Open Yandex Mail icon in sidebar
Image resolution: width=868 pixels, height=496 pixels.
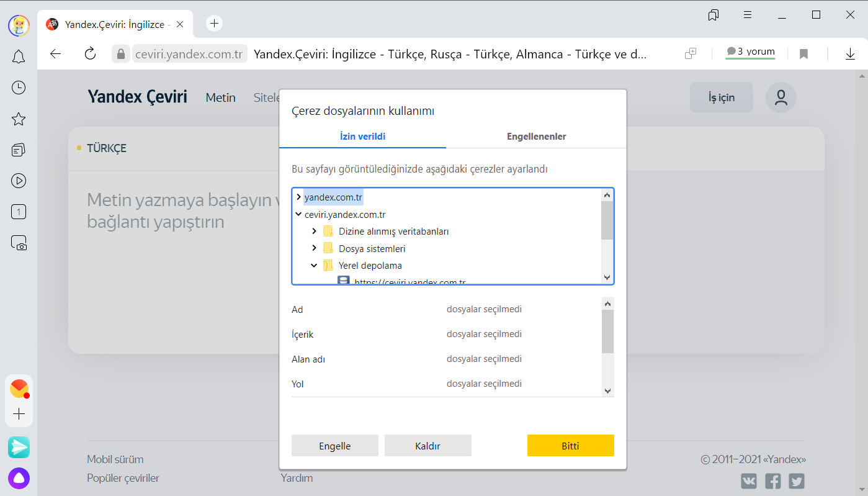(x=19, y=389)
